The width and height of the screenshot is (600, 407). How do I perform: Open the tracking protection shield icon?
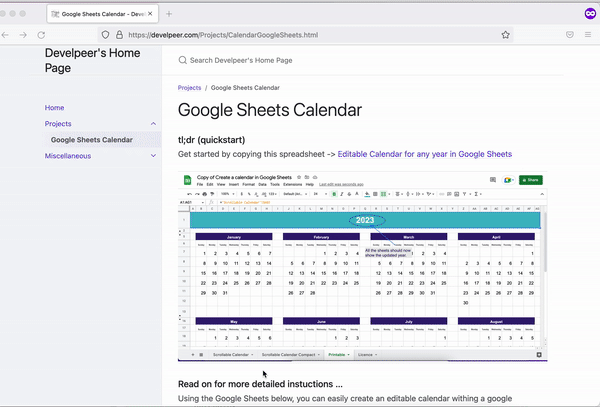coord(105,35)
